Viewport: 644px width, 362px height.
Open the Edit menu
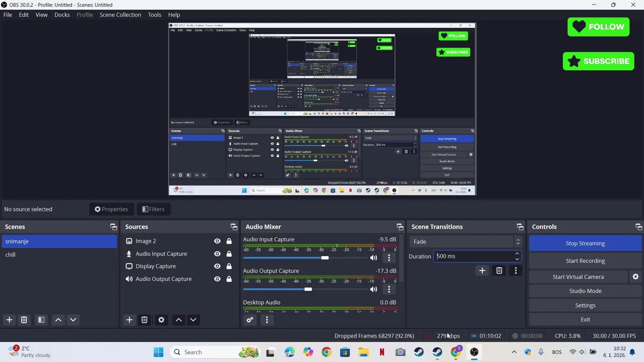coord(24,15)
